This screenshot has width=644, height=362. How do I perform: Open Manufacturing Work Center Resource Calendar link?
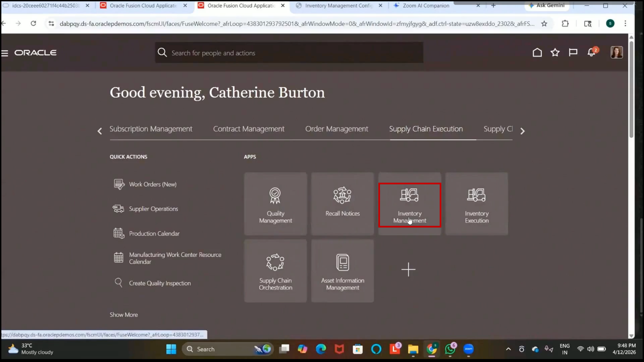pyautogui.click(x=175, y=258)
